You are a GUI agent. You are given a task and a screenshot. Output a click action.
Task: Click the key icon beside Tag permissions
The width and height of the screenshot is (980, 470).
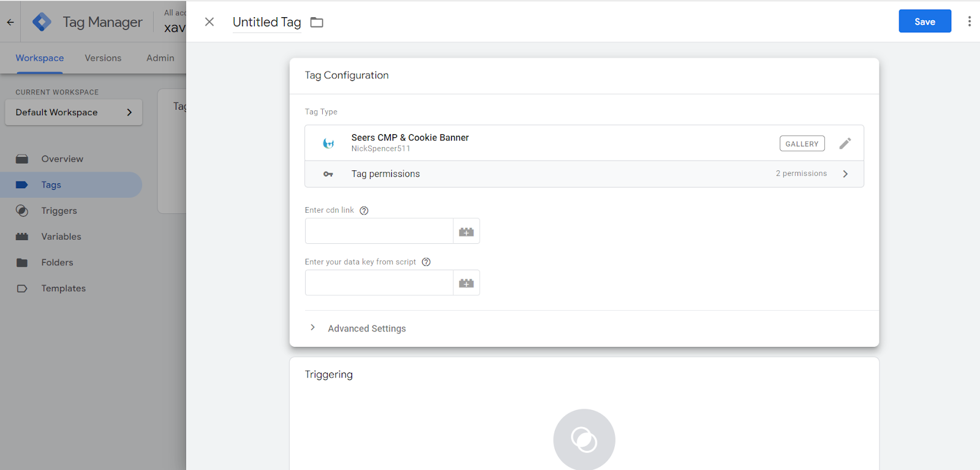(x=328, y=174)
